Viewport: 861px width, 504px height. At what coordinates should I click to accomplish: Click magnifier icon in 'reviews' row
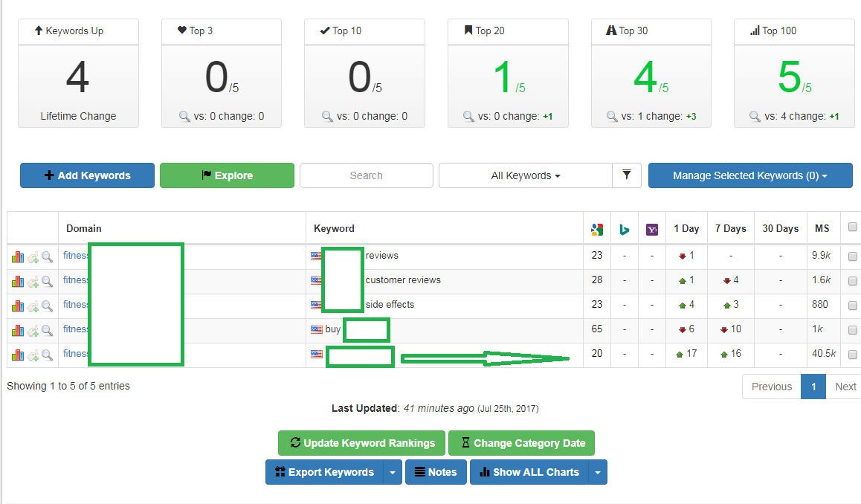[48, 256]
